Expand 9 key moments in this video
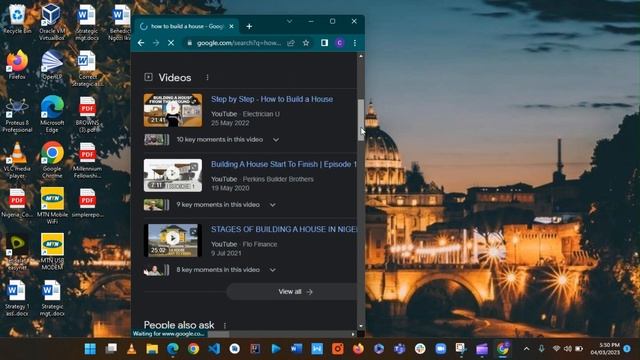Viewport: 640px width, 360px height. [x=272, y=205]
